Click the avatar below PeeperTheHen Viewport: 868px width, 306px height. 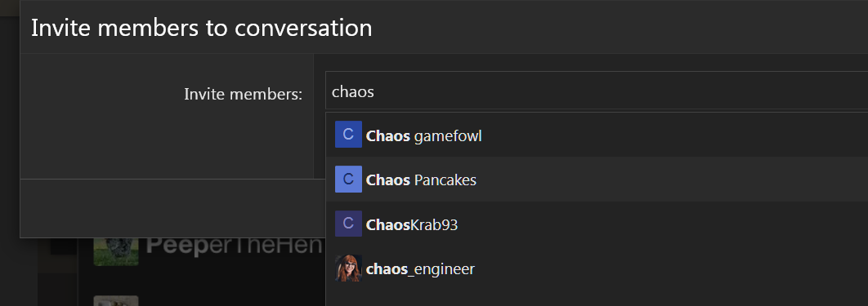pyautogui.click(x=116, y=301)
